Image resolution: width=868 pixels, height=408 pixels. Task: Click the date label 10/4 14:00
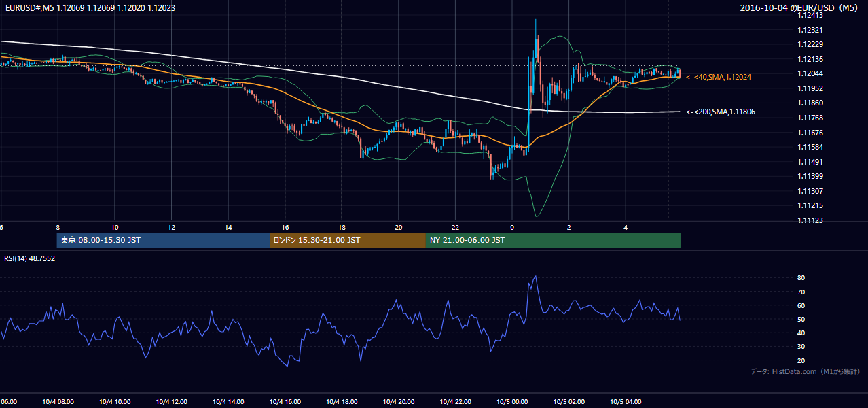228,402
